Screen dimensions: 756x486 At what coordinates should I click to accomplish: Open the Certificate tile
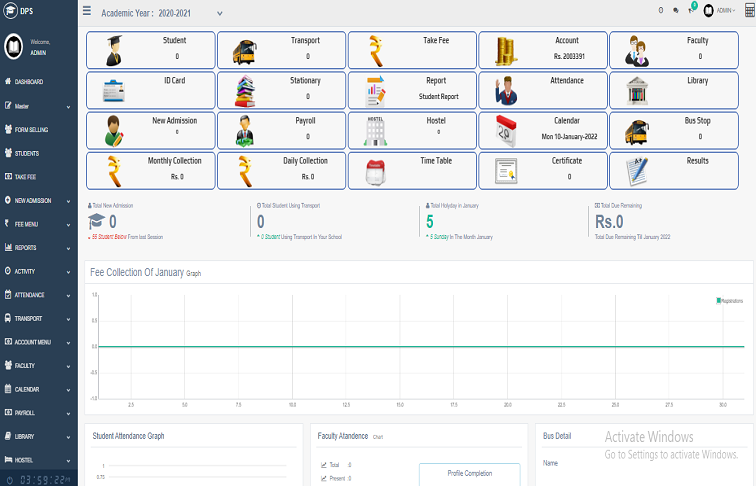[543, 171]
